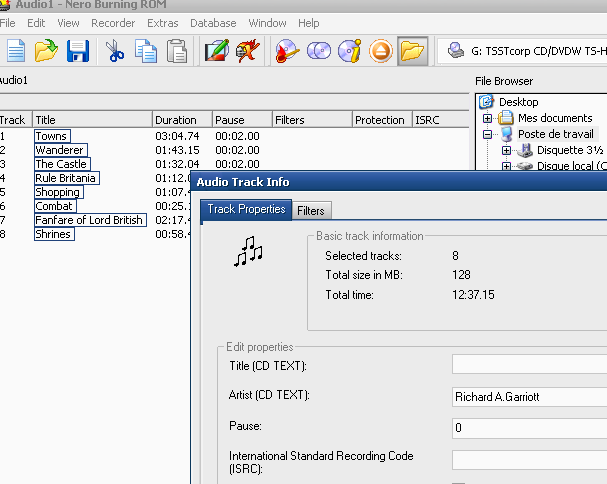Viewport: 607px width, 484px height.
Task: Click the Desktop label in File Browser
Action: point(519,102)
